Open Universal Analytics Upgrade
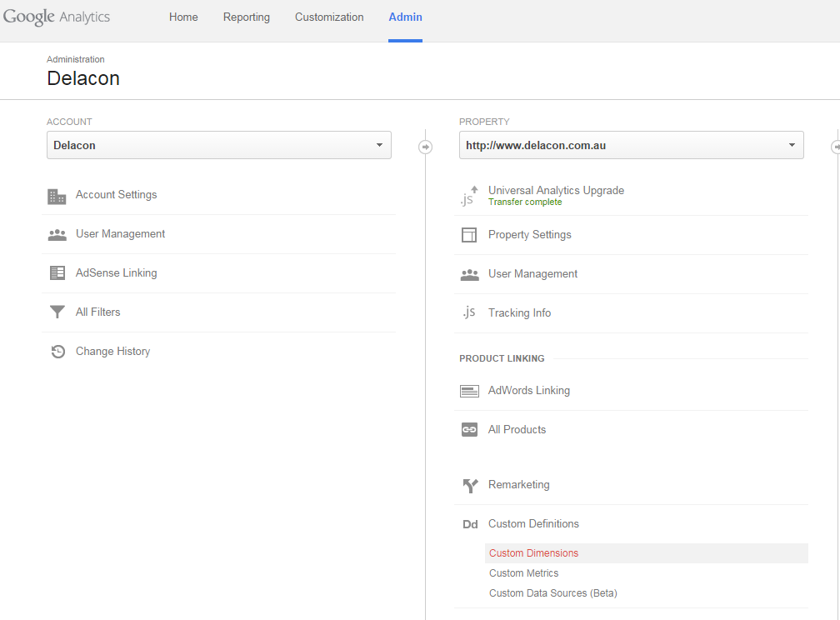 (x=556, y=190)
